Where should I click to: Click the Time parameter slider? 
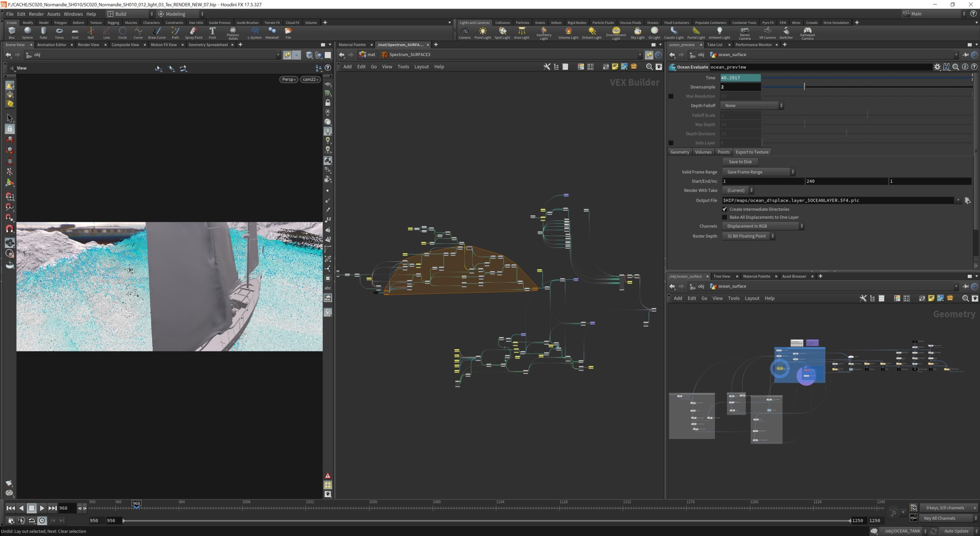[x=867, y=78]
